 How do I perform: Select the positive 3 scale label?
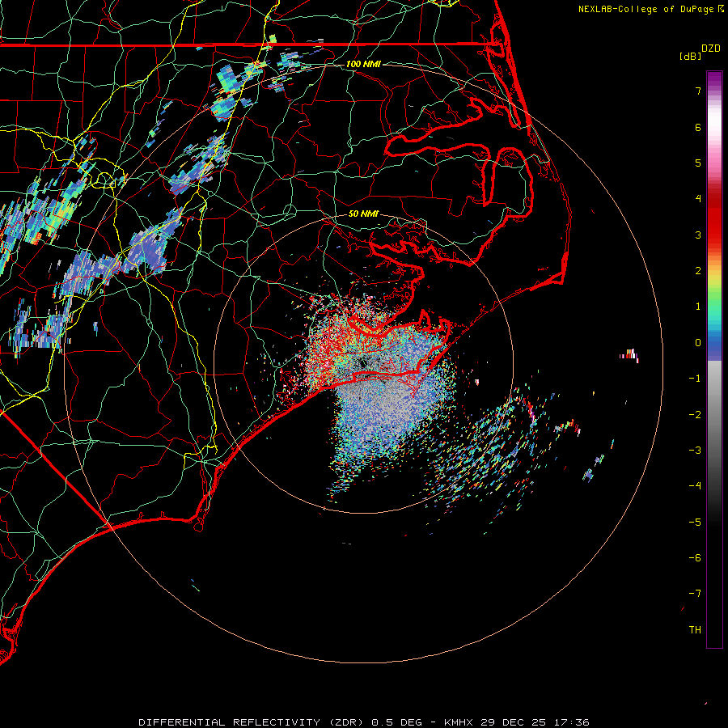[698, 235]
